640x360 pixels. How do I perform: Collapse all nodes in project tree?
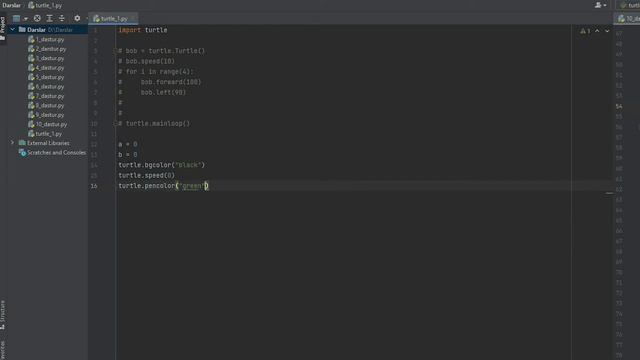pos(62,18)
